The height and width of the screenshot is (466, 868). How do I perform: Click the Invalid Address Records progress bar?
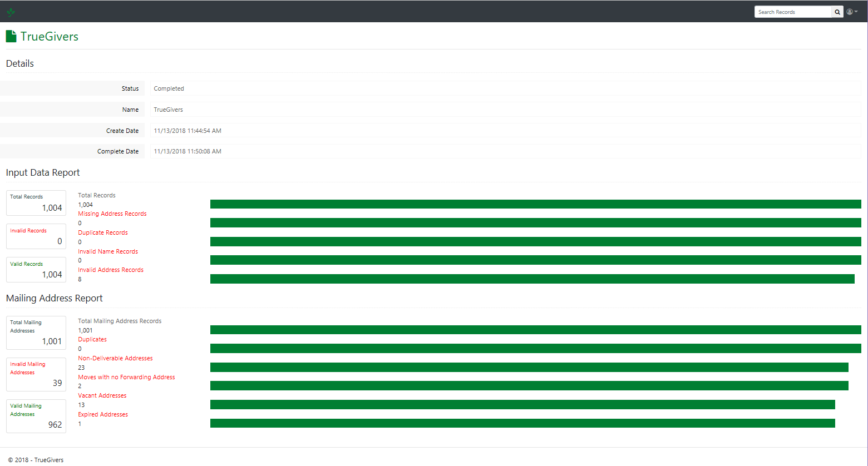[532, 279]
